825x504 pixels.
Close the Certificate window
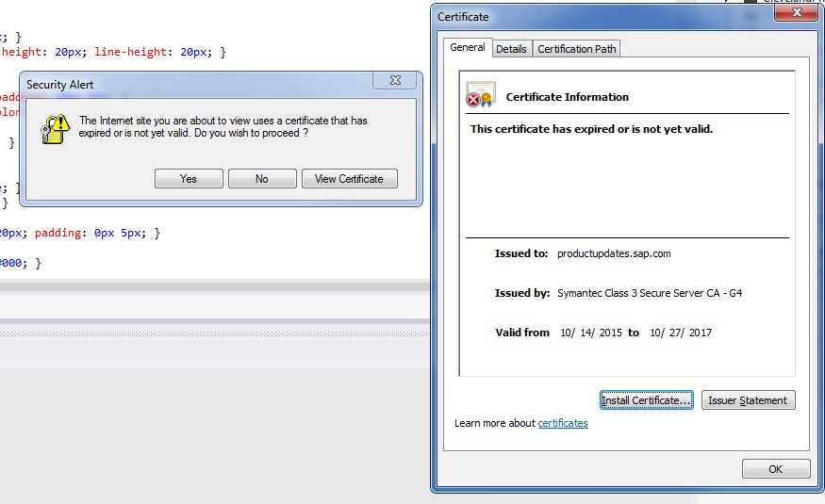797,12
